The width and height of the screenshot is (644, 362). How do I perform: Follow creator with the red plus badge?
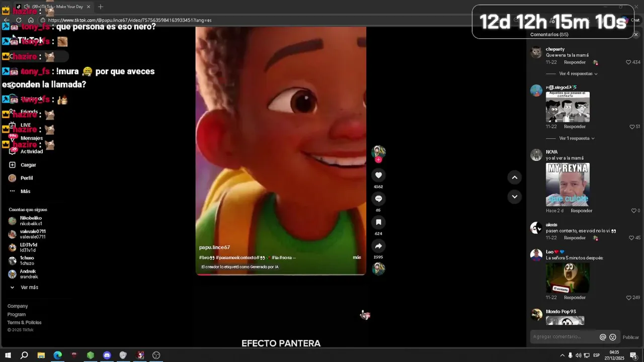378,160
